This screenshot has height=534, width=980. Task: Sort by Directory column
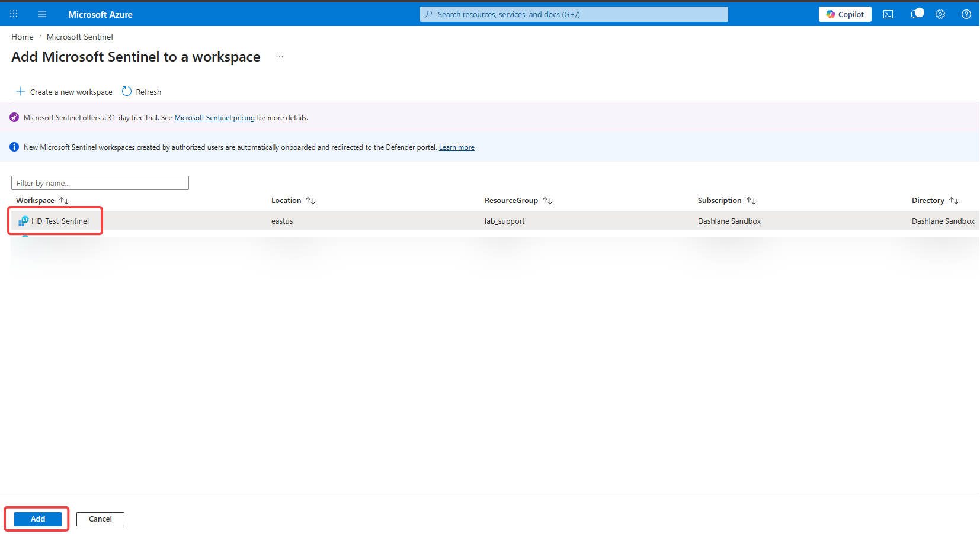(935, 201)
